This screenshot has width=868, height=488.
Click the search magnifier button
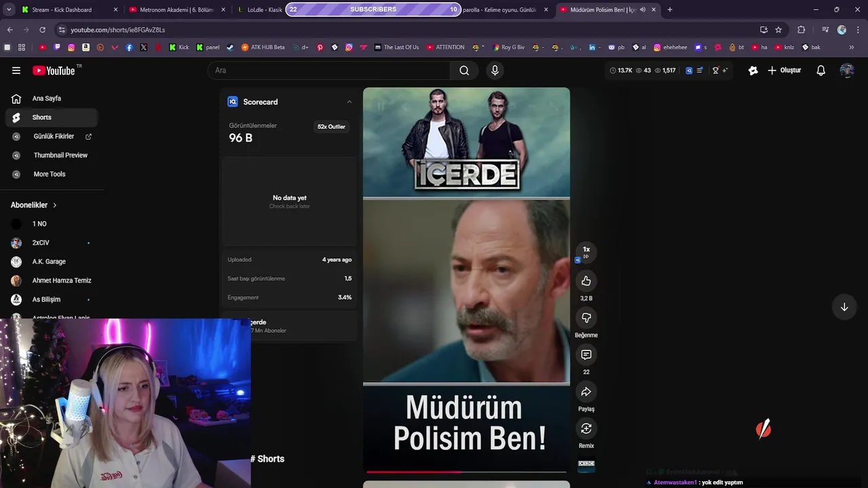(464, 70)
